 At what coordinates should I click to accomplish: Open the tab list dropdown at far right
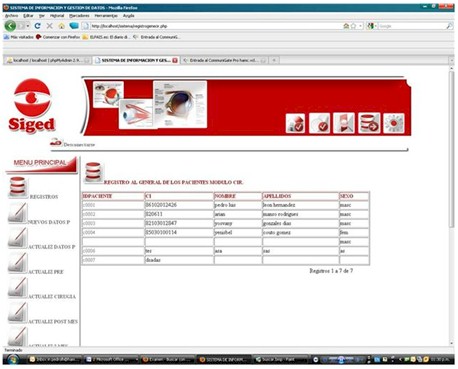452,60
